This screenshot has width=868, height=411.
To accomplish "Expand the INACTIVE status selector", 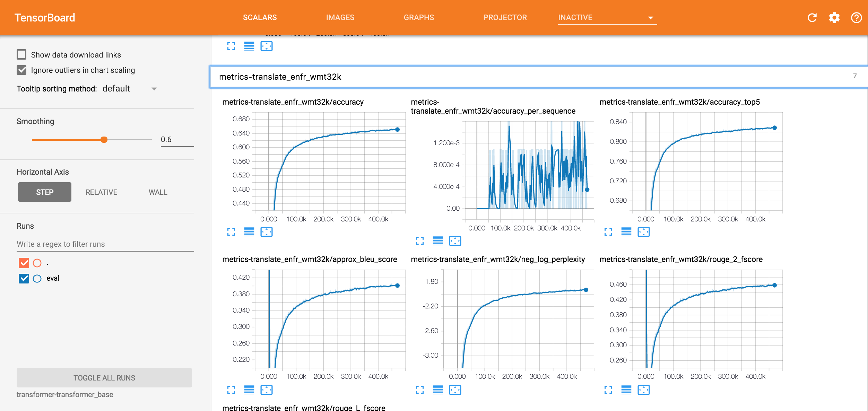I will (650, 17).
